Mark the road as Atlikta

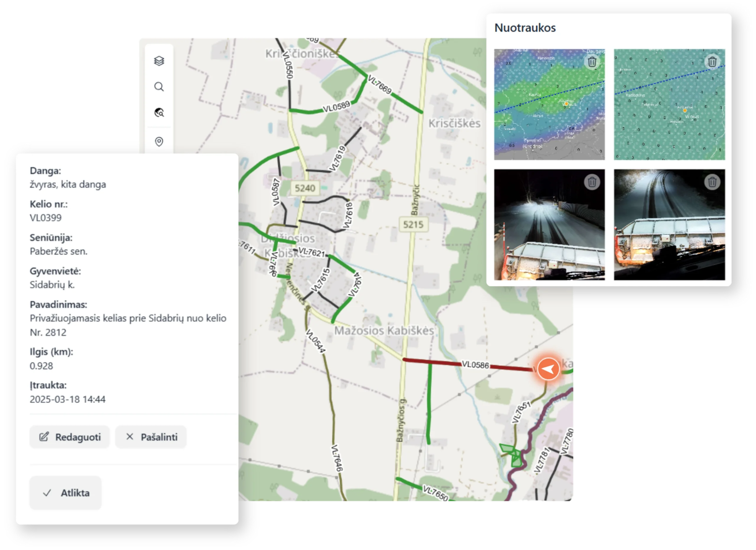click(66, 493)
